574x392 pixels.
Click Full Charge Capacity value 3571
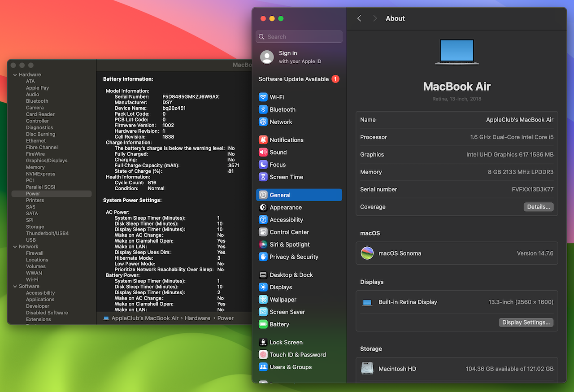pos(234,166)
